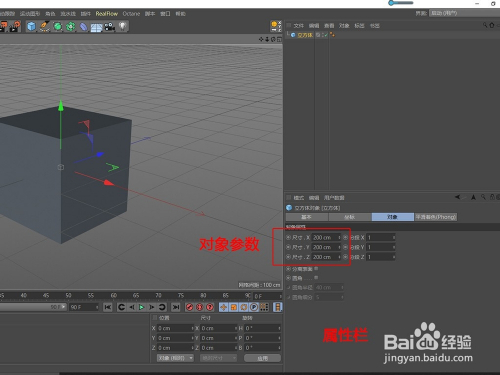This screenshot has width=500, height=375.
Task: Click the 尺寸.X keyframe circle button
Action: point(289,237)
